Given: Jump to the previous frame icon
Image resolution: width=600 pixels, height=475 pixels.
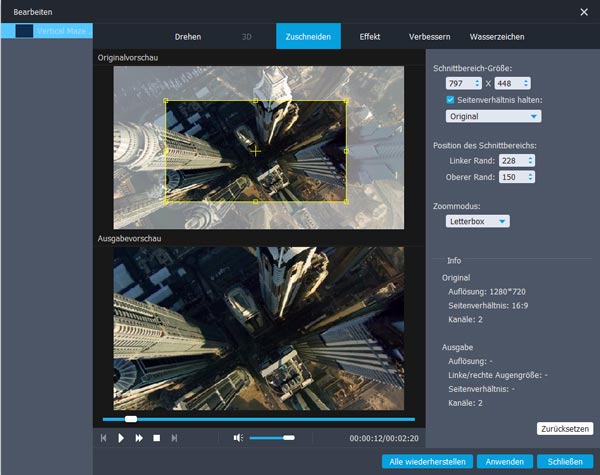Looking at the screenshot, I should point(103,438).
